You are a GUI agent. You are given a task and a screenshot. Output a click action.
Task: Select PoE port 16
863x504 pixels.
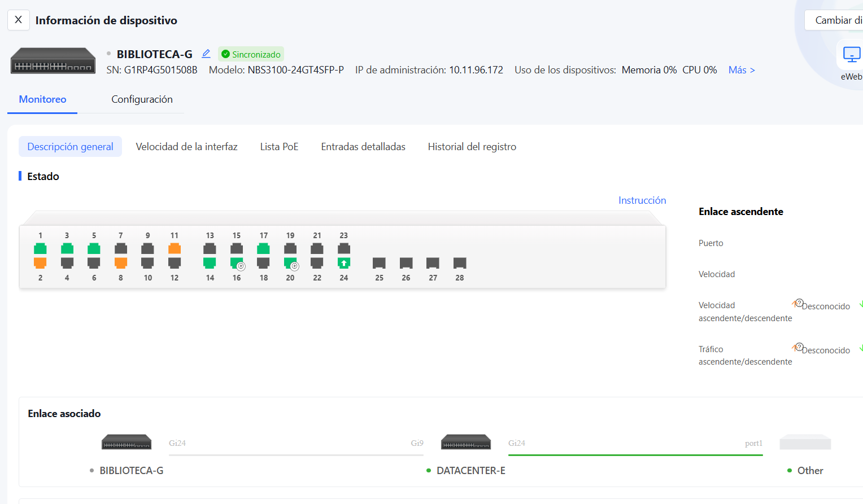click(x=237, y=263)
